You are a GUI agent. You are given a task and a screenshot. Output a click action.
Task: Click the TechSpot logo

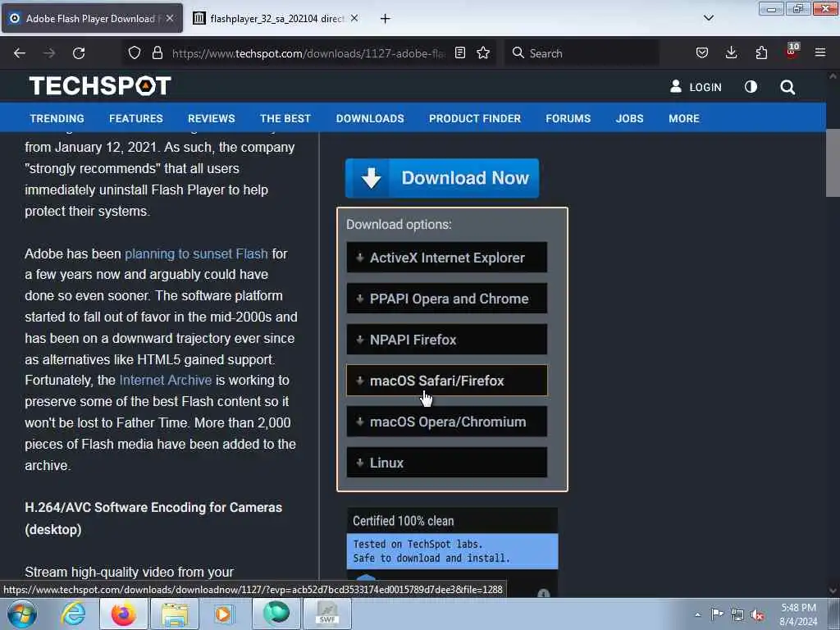(x=100, y=85)
